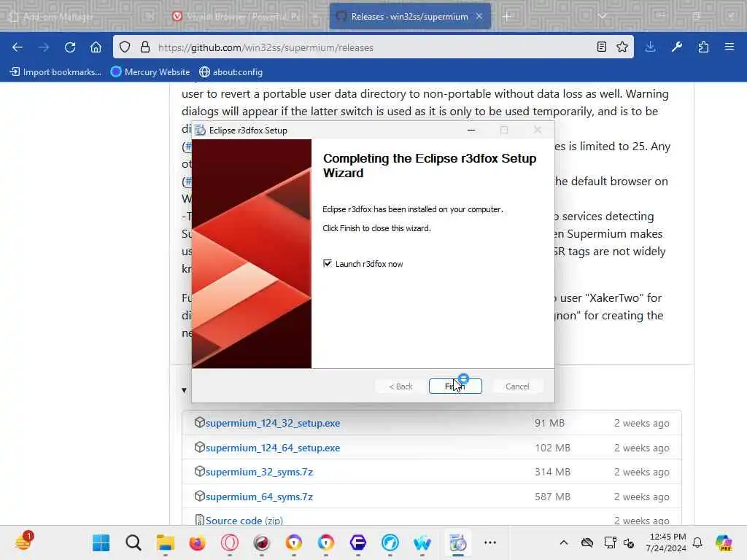Go back one page in the browser
The width and height of the screenshot is (747, 560).
click(18, 47)
